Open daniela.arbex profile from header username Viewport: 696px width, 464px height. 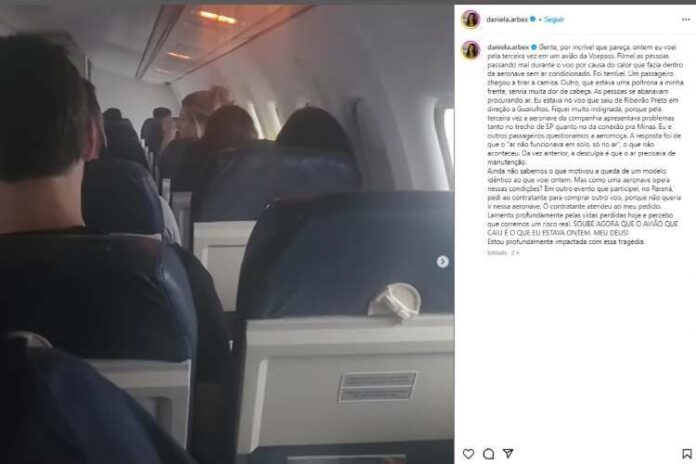point(507,20)
